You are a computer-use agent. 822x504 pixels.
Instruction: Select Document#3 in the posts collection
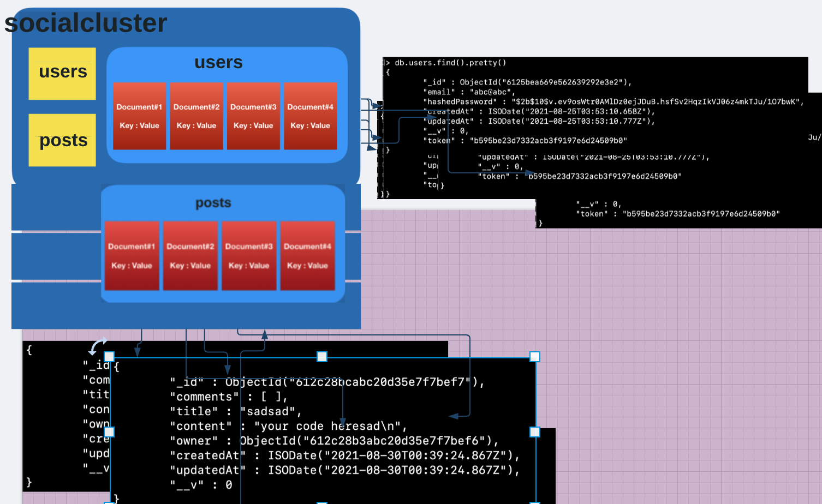coord(249,256)
